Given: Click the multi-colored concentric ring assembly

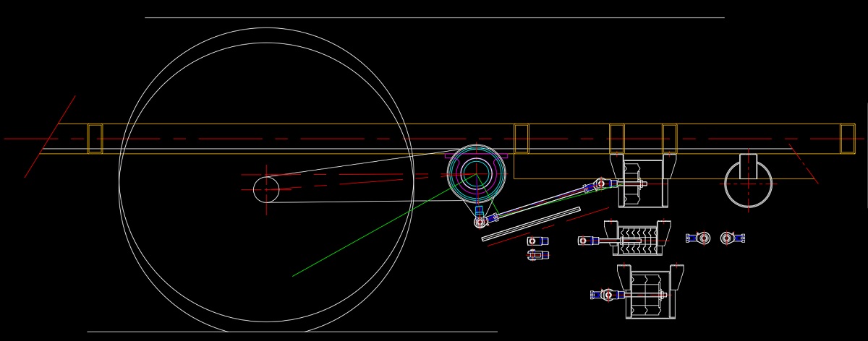Looking at the screenshot, I should pyautogui.click(x=475, y=173).
